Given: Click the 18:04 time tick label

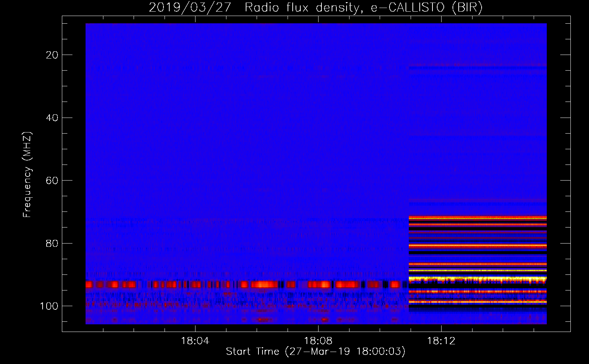Looking at the screenshot, I should point(195,341).
